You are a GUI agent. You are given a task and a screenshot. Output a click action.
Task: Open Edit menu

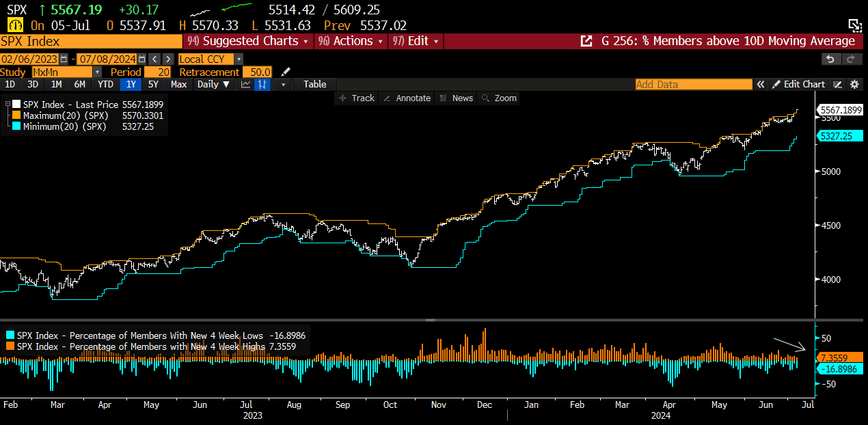tap(416, 41)
